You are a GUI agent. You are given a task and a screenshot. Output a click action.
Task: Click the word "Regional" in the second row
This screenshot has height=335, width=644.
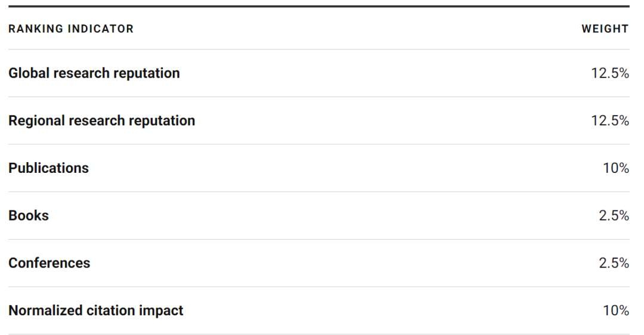[x=36, y=120]
